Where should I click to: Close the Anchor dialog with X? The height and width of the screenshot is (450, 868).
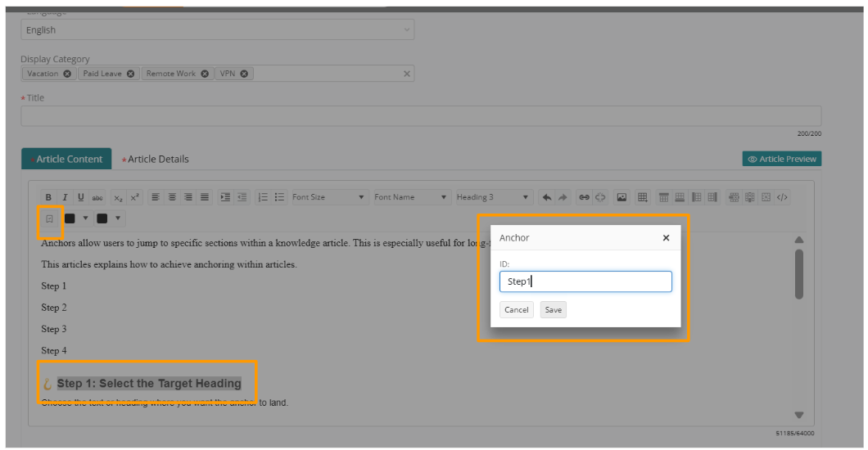point(666,238)
